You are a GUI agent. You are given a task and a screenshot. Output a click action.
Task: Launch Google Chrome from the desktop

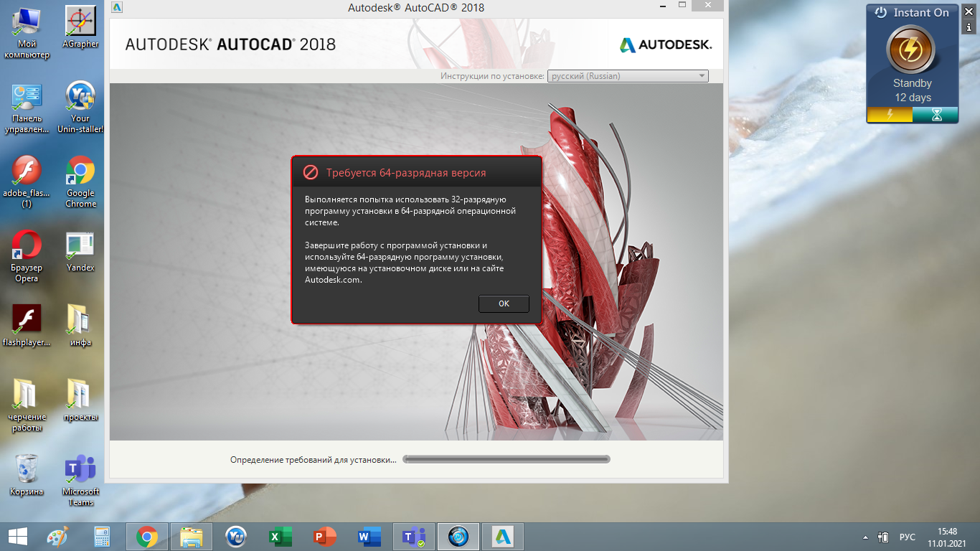(x=80, y=182)
